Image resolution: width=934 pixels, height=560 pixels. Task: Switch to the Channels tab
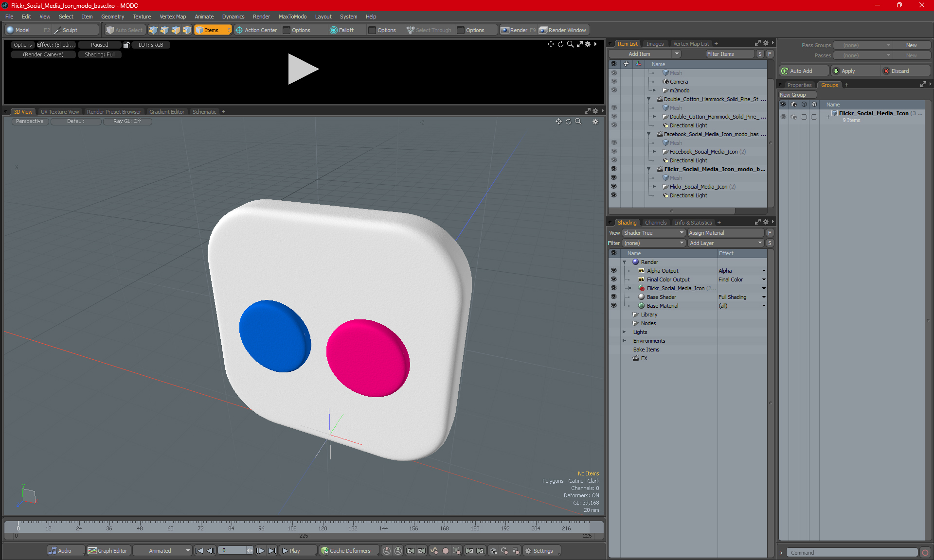655,223
